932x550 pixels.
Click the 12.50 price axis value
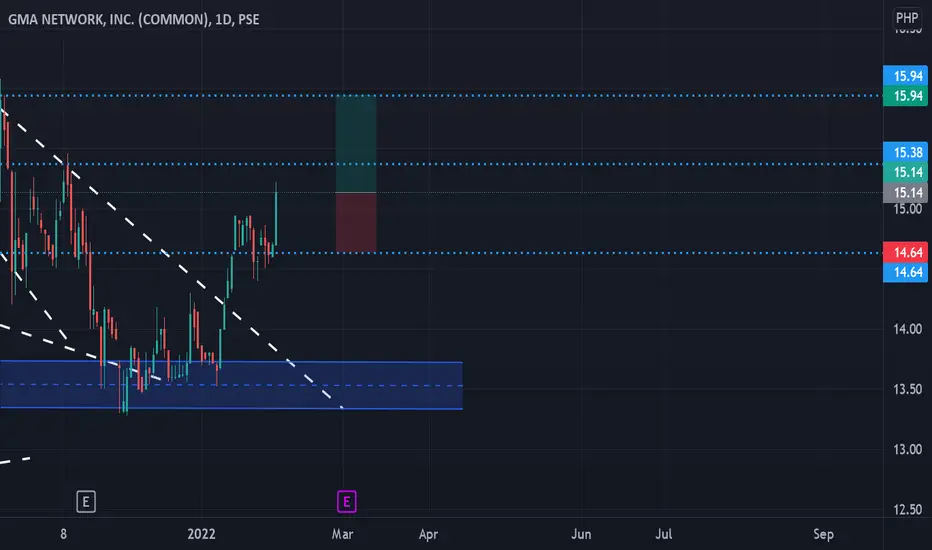tap(908, 509)
